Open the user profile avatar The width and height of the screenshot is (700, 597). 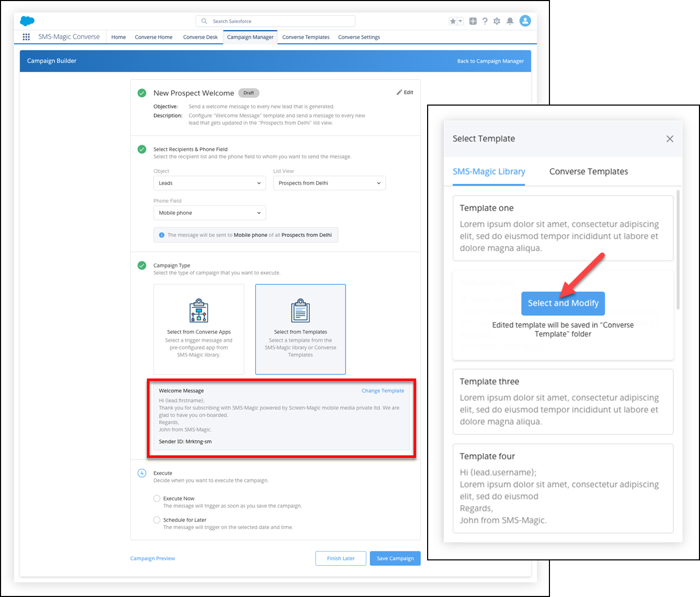[x=525, y=21]
